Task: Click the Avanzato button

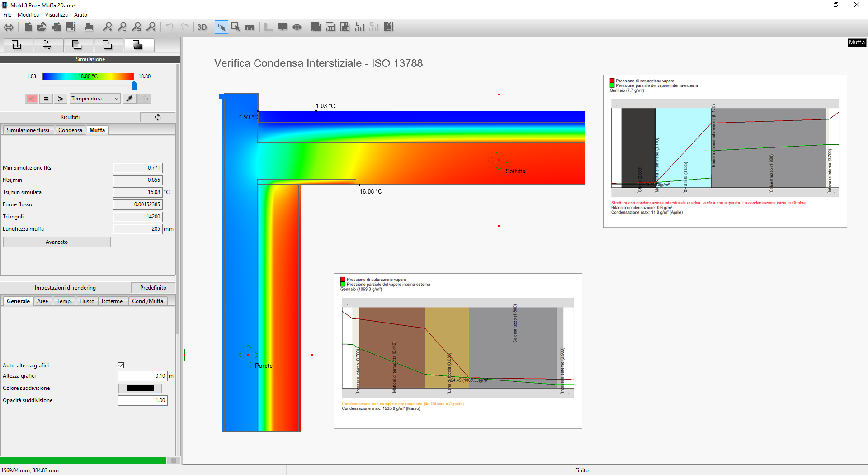Action: 57,242
